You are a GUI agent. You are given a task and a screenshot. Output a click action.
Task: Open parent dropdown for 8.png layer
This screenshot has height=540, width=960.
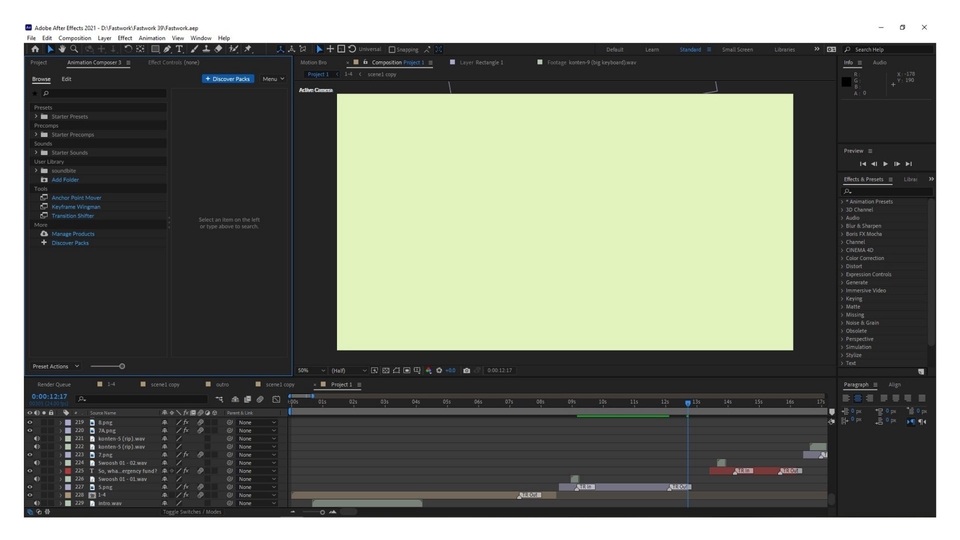(x=257, y=422)
